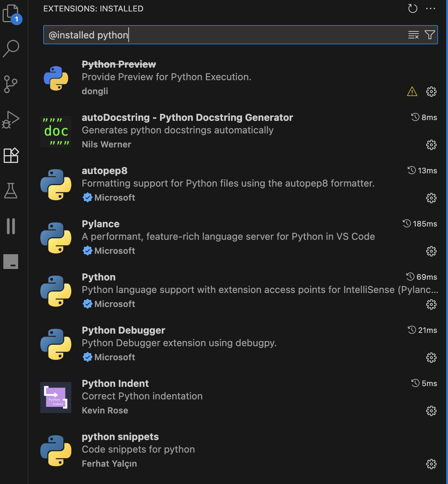Open manage gear for Python Debugger
Screen dimensions: 448x484
click(x=431, y=357)
